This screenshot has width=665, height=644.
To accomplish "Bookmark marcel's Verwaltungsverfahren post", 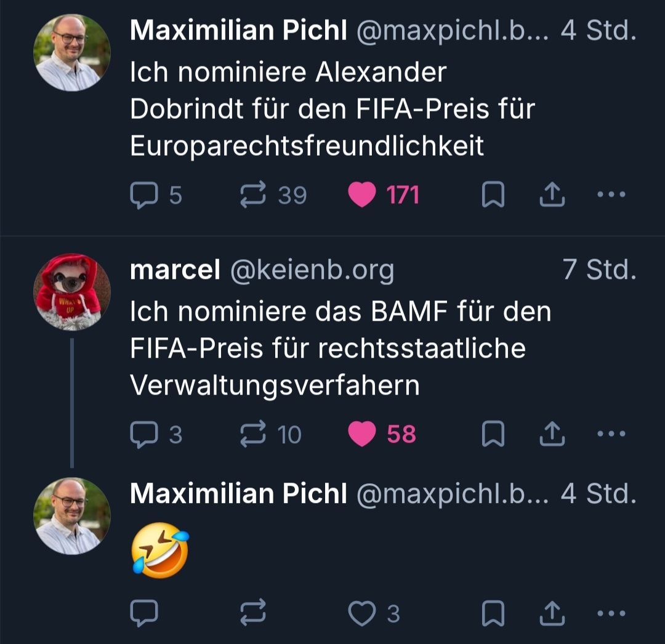I will pyautogui.click(x=493, y=435).
